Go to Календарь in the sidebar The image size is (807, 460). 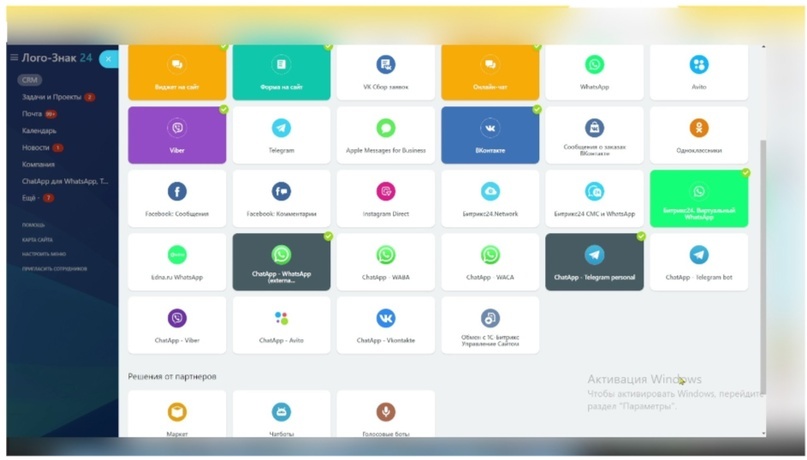39,131
